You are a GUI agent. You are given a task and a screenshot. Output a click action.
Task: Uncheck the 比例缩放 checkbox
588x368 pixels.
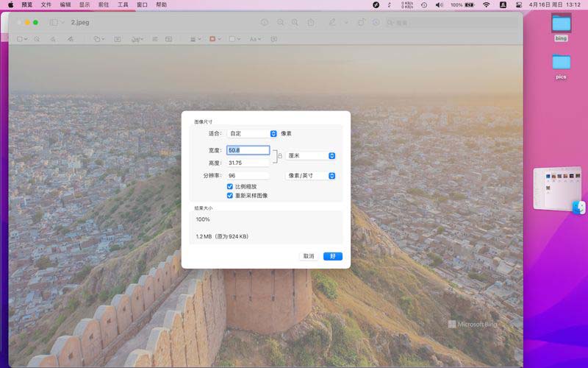(x=230, y=188)
